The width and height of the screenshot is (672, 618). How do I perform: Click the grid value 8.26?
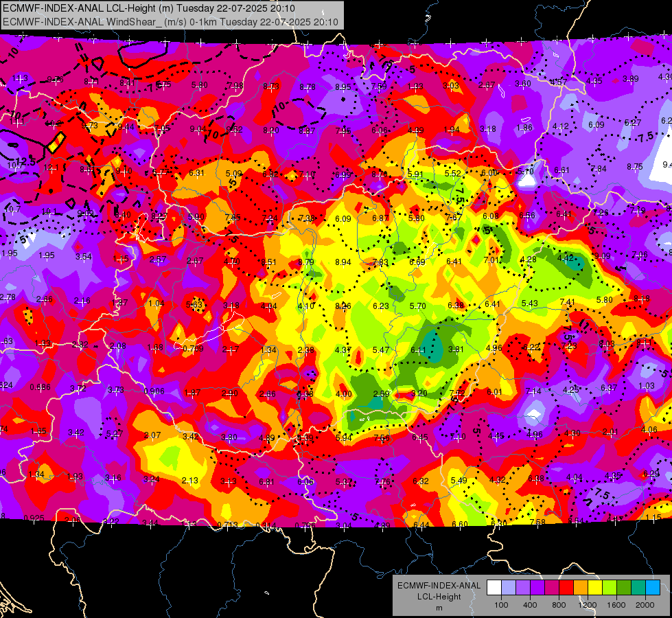pyautogui.click(x=343, y=306)
